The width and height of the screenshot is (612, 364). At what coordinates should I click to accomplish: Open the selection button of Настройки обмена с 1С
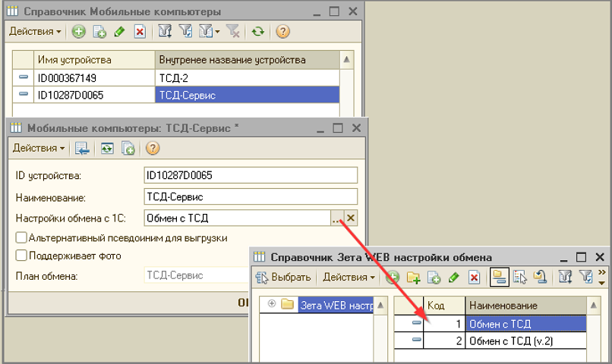coord(336,218)
